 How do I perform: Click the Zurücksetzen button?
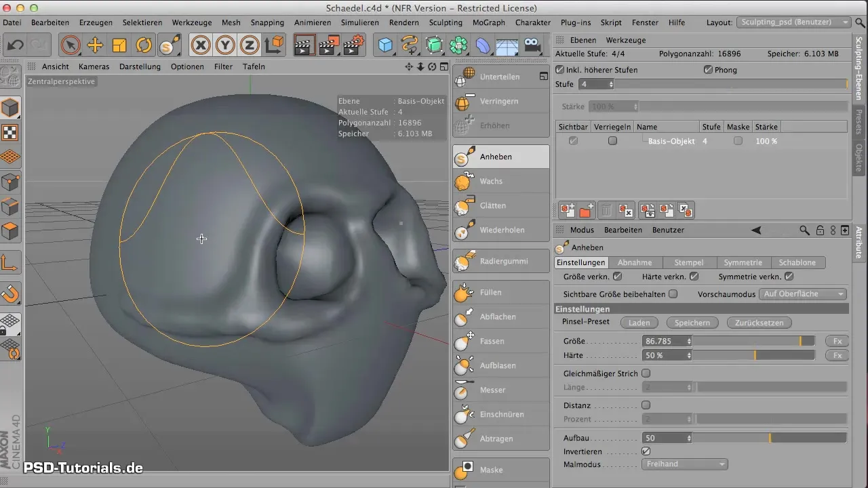pyautogui.click(x=759, y=323)
